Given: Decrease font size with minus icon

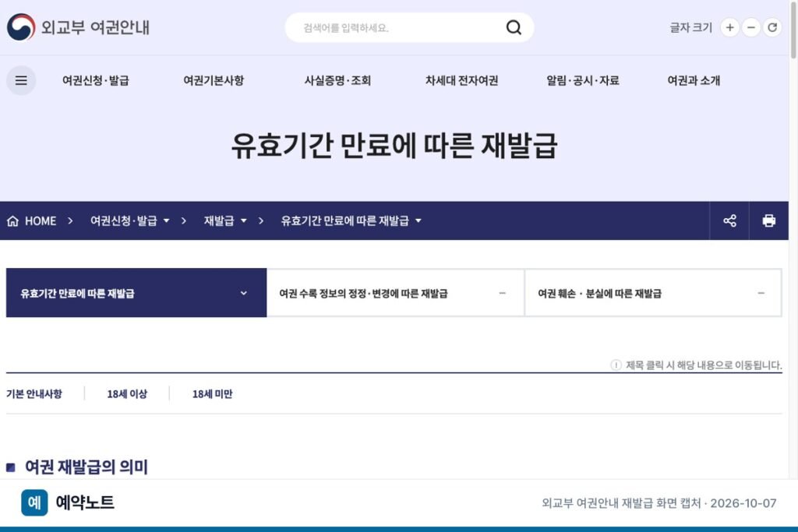Looking at the screenshot, I should pyautogui.click(x=751, y=27).
